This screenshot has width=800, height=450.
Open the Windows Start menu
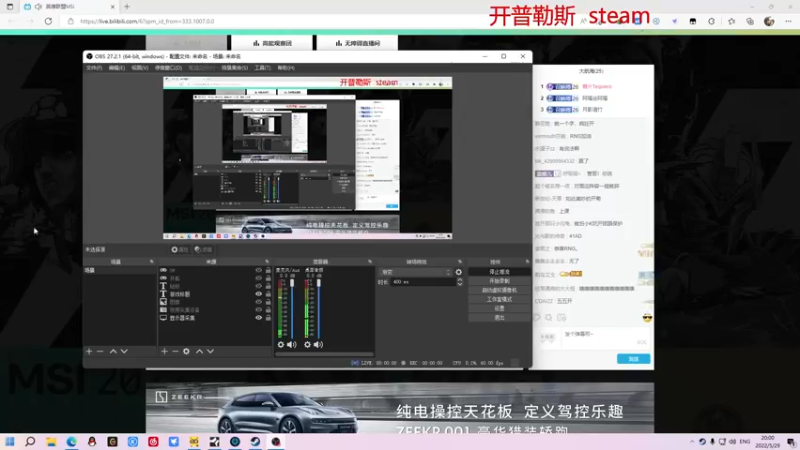pos(10,441)
